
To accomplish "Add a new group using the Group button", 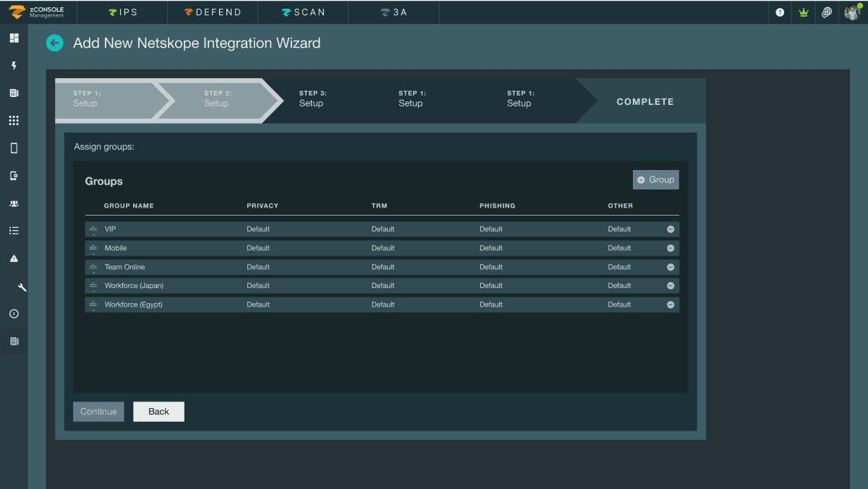I will (655, 179).
